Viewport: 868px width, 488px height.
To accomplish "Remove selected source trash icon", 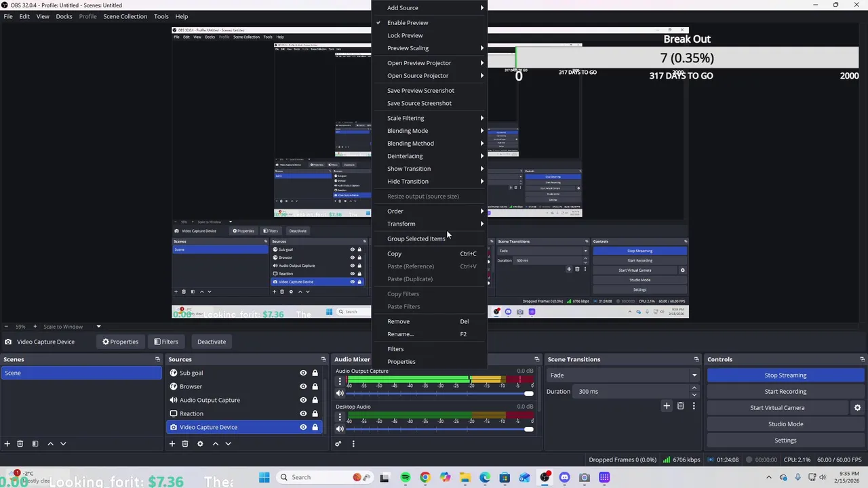I will (185, 444).
